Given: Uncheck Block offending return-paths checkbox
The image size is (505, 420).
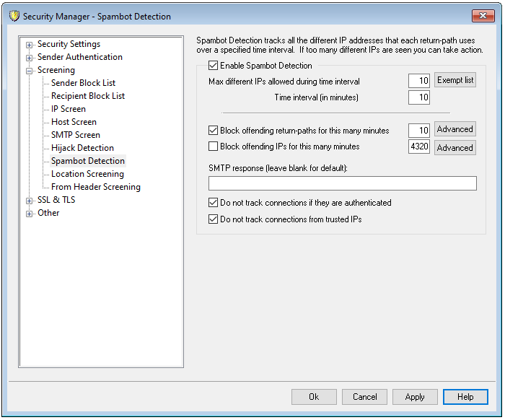Looking at the screenshot, I should [x=213, y=131].
